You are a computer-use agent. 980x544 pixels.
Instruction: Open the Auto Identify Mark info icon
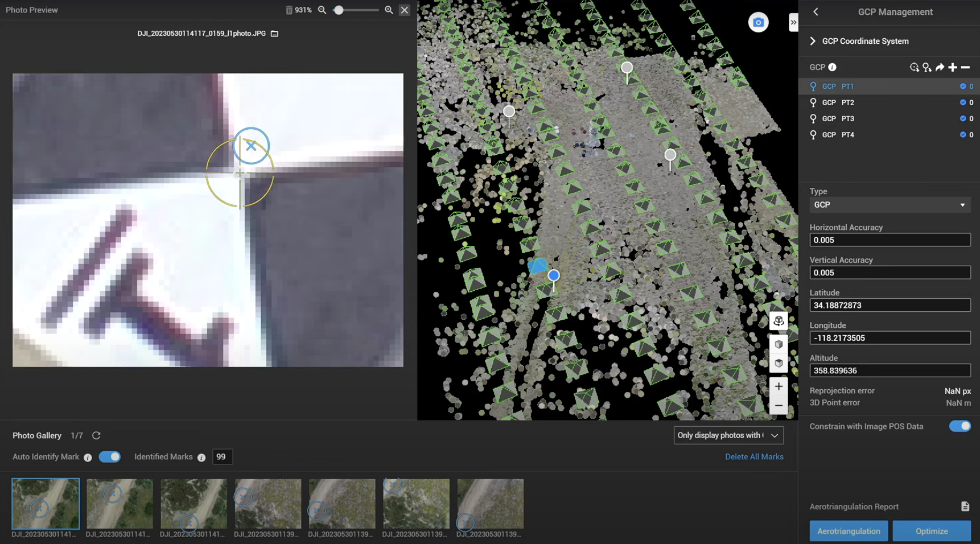tap(88, 458)
